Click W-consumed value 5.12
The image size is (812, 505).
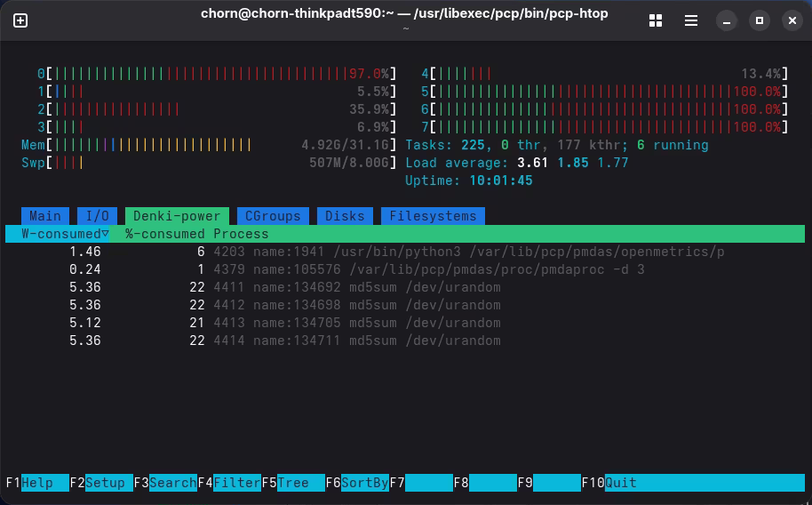click(85, 323)
